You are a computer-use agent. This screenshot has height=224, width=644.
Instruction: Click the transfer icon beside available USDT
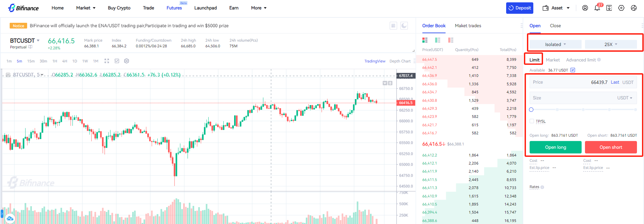[x=573, y=70]
